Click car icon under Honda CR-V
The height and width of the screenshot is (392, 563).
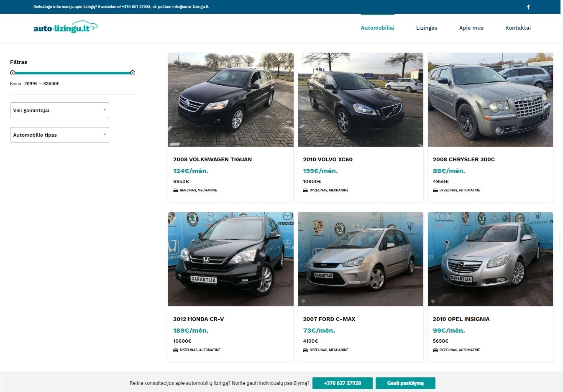(176, 350)
